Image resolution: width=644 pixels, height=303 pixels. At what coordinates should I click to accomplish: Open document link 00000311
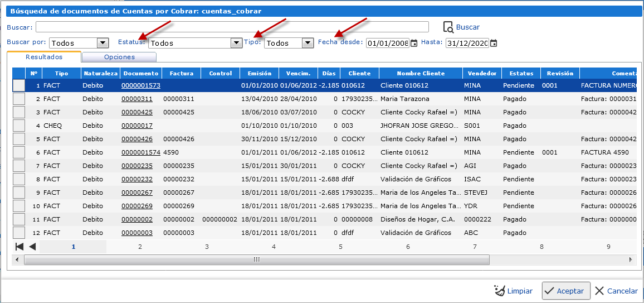pyautogui.click(x=137, y=99)
